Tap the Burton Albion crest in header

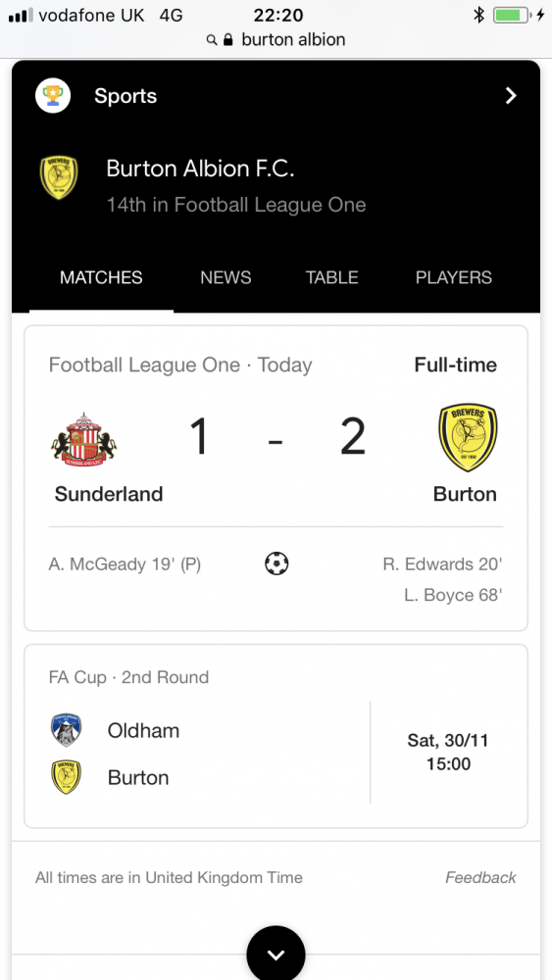(x=59, y=178)
